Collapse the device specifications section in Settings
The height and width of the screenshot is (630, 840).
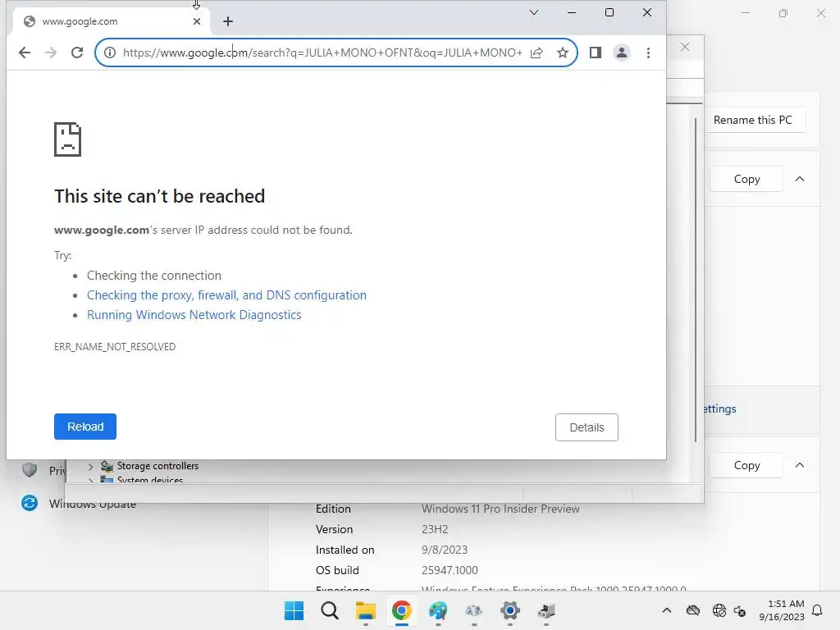[800, 179]
